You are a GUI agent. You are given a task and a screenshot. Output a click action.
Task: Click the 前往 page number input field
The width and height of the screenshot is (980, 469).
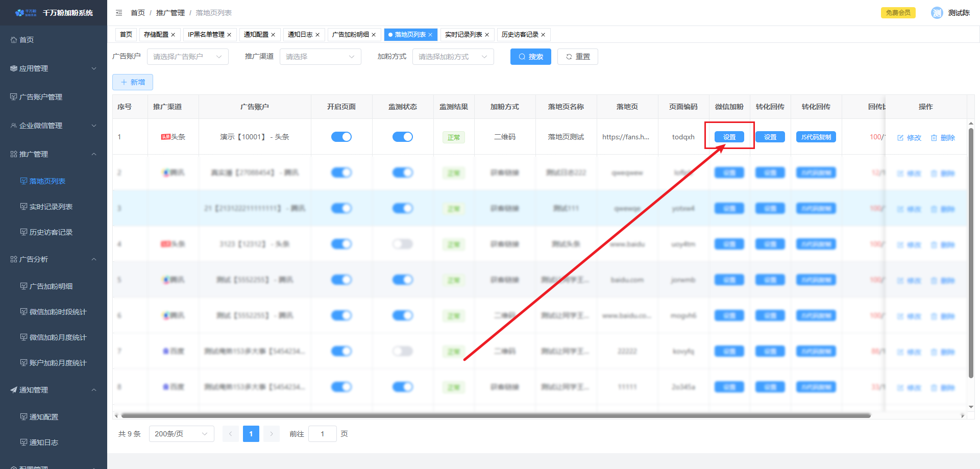click(322, 434)
